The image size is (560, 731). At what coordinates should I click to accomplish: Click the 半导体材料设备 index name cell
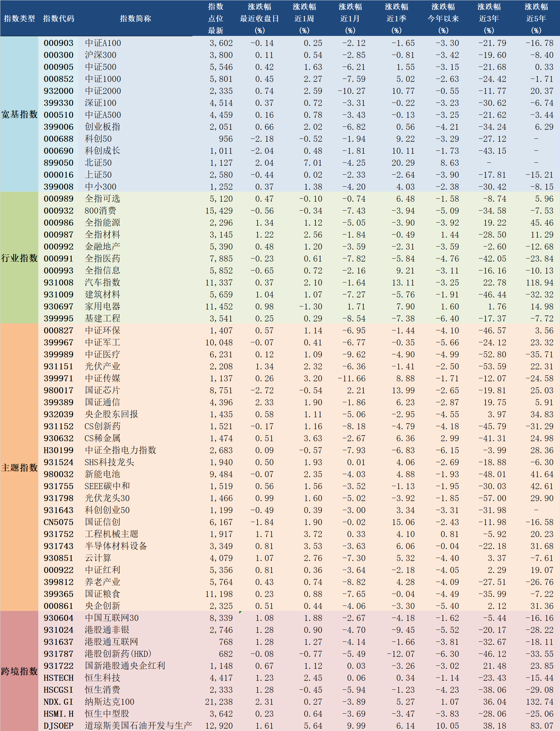(116, 546)
